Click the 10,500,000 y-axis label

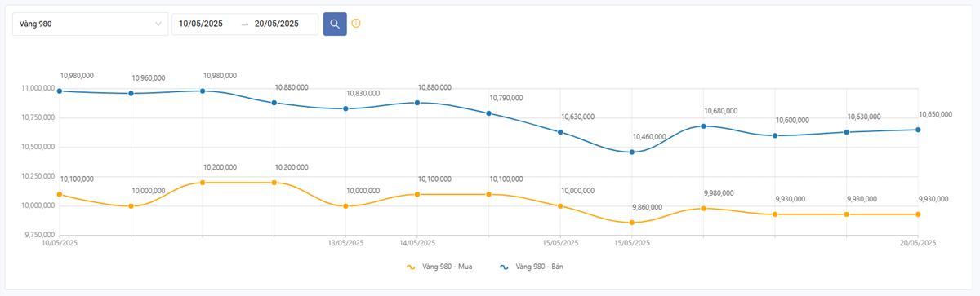coord(38,147)
